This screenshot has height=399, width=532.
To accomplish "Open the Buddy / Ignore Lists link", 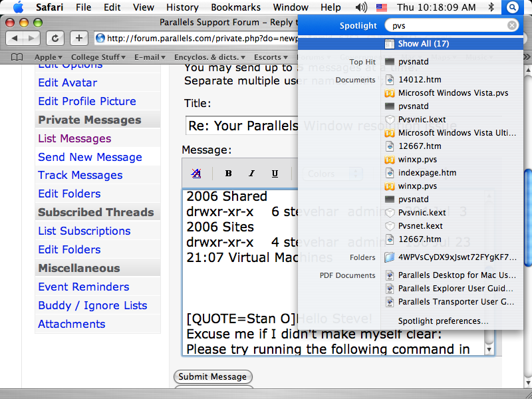I will click(x=92, y=306).
